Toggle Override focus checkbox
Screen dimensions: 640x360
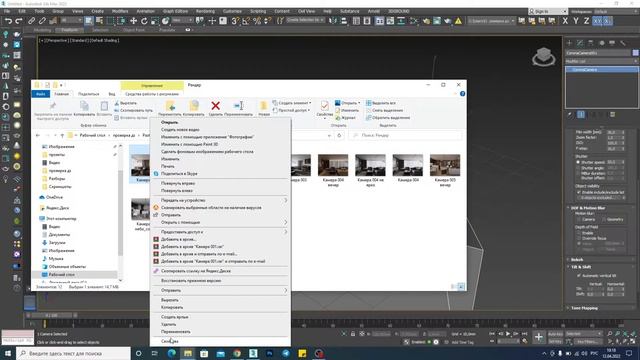coord(579,238)
